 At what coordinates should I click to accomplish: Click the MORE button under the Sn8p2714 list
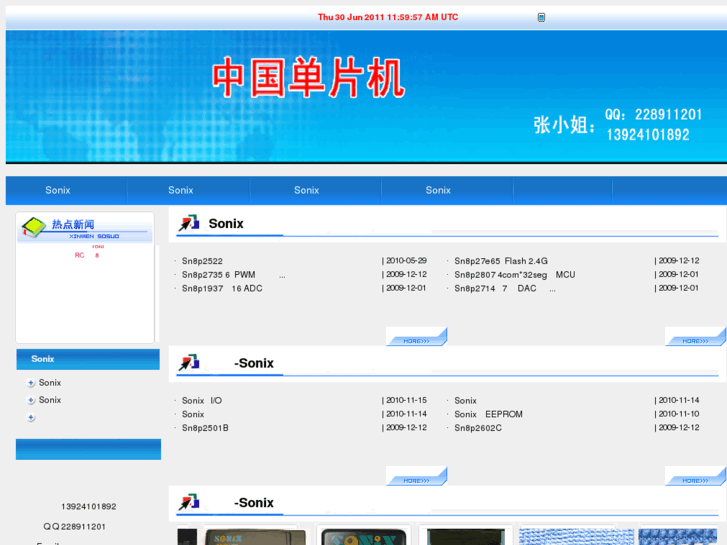(695, 337)
